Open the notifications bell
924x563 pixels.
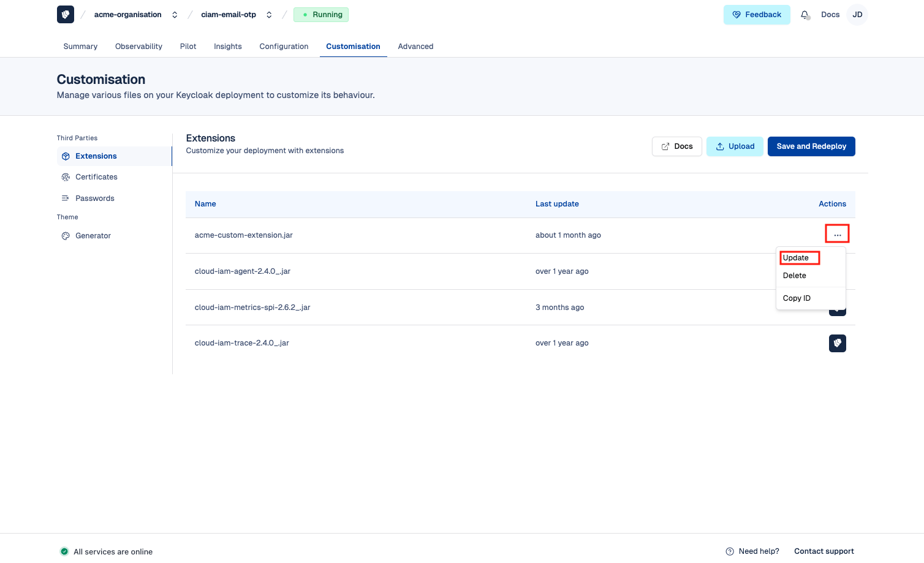coord(805,15)
